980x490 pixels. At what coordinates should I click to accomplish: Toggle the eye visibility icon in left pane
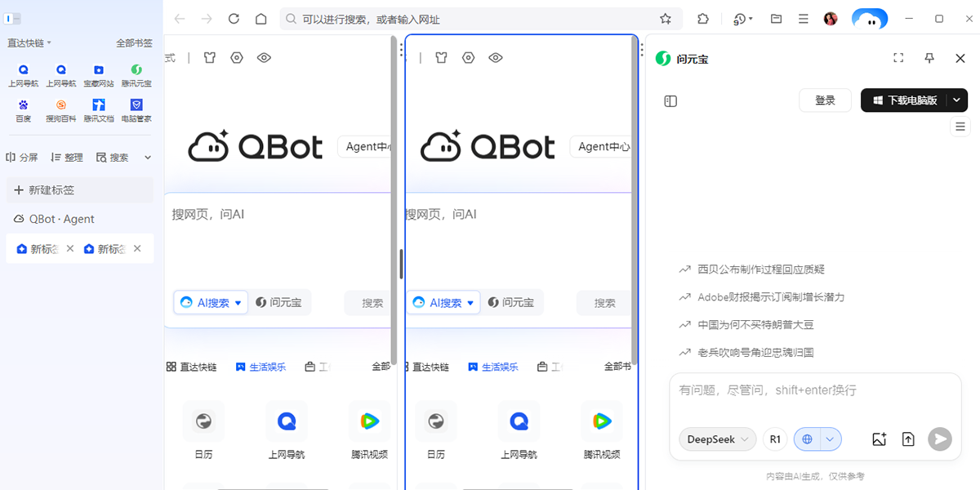coord(264,57)
